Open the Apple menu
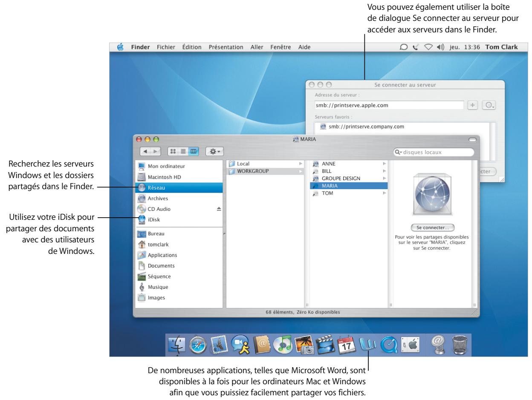The width and height of the screenshot is (532, 400). coord(120,47)
